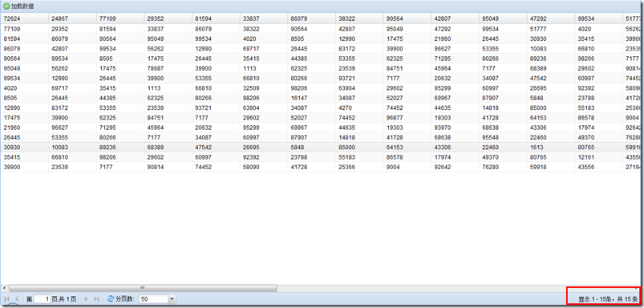The width and height of the screenshot is (644, 308).
Task: Open the 分页数 page size dropdown arrow
Action: 172,299
